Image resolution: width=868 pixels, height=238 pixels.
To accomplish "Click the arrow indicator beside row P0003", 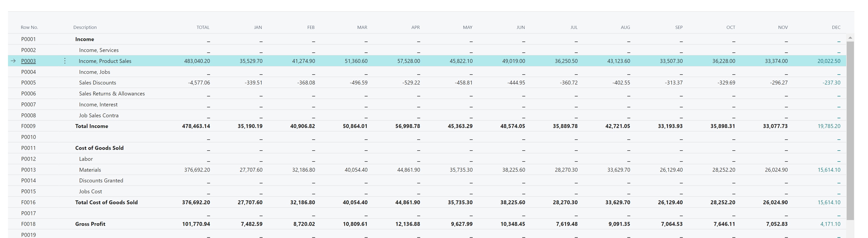I will [13, 61].
